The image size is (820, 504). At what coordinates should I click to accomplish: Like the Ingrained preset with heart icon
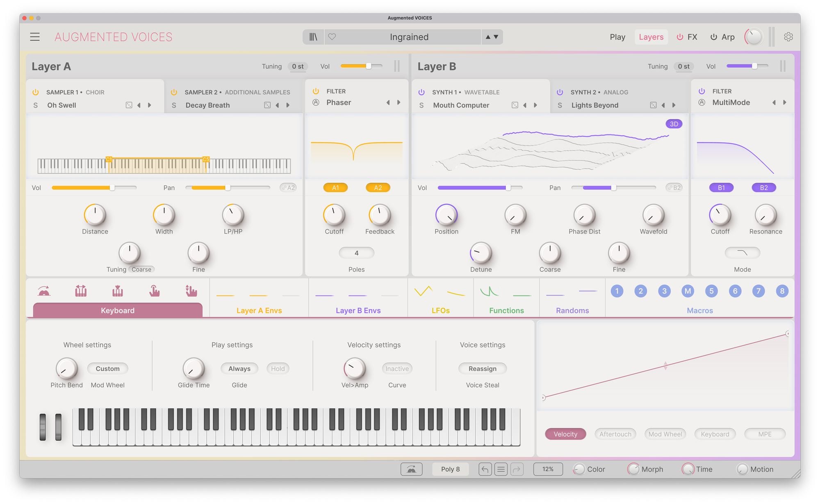(x=332, y=37)
